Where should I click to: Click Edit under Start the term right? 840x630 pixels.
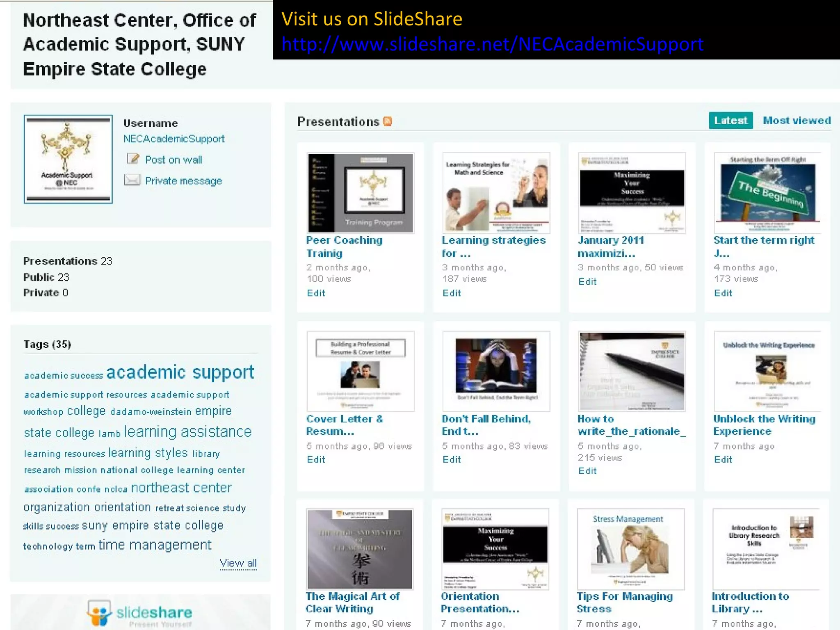click(723, 293)
